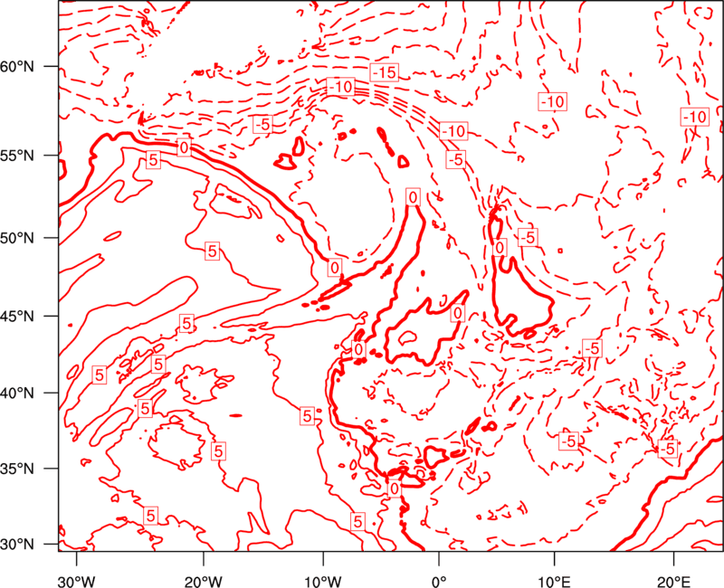
Task: Select the 35°N latitude tick label
Action: tap(17, 469)
